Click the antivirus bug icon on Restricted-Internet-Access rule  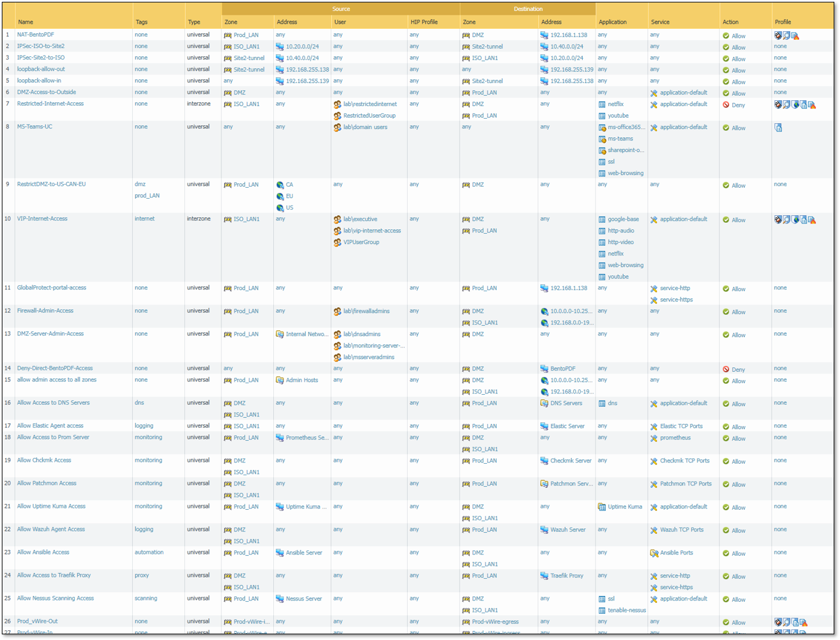pos(777,105)
